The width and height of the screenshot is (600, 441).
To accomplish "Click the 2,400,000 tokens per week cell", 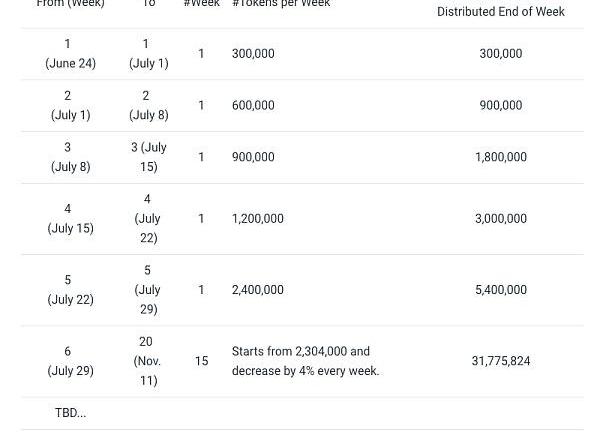I will coord(258,290).
